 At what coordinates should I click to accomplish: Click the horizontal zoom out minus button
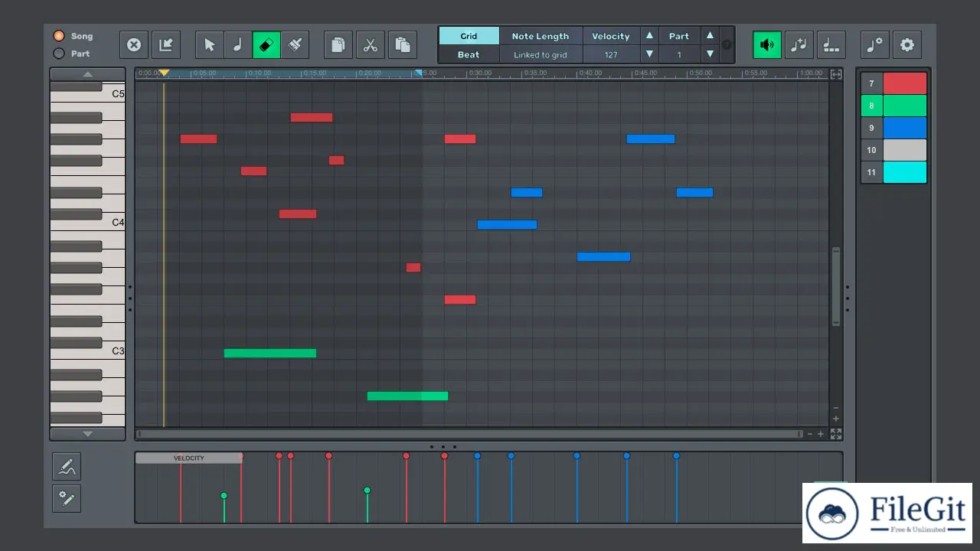click(x=810, y=434)
